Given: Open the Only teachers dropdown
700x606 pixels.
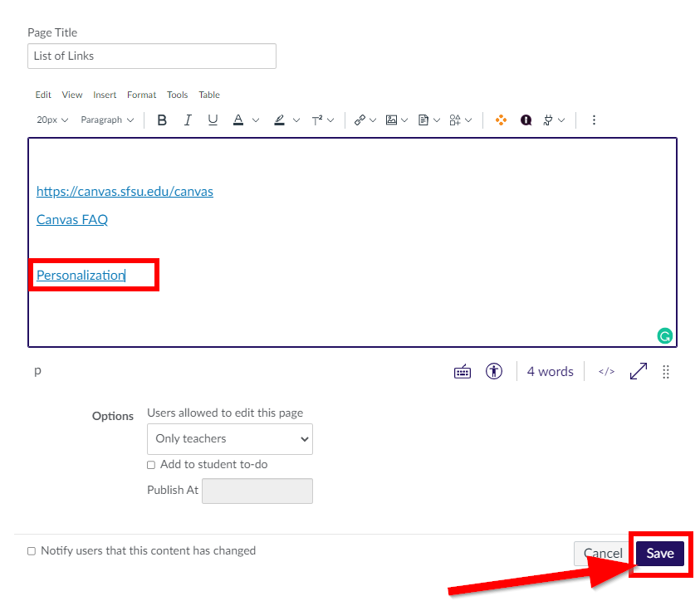Looking at the screenshot, I should coord(230,439).
